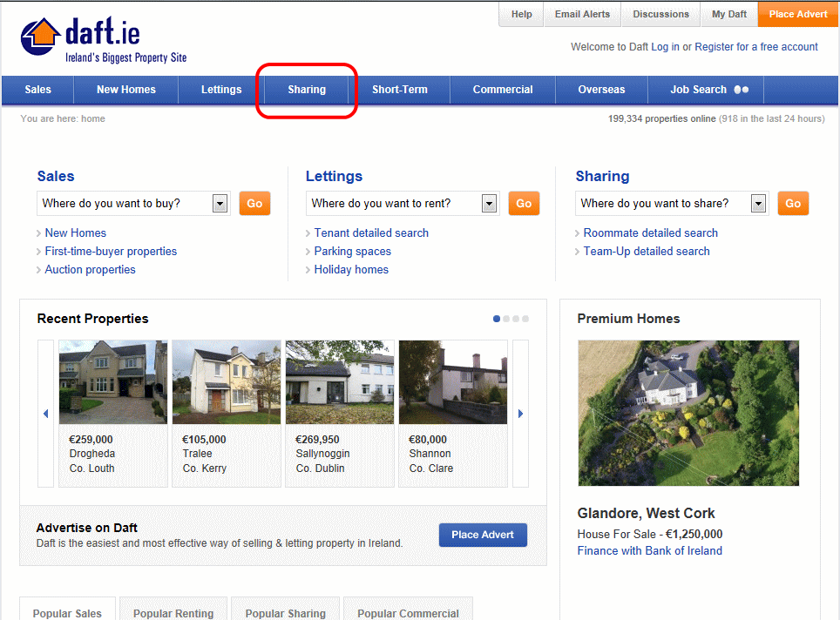Open Email Alerts tab
The image size is (840, 620).
point(582,15)
